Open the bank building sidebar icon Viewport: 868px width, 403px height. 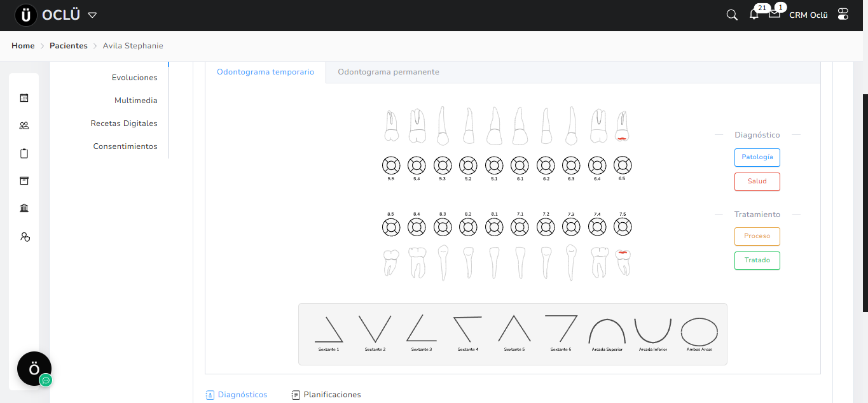24,208
